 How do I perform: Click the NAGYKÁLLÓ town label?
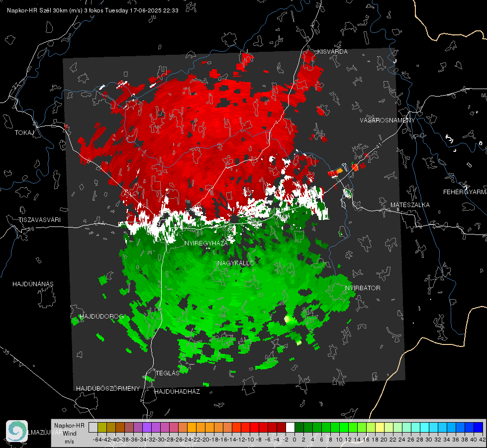[x=236, y=263]
